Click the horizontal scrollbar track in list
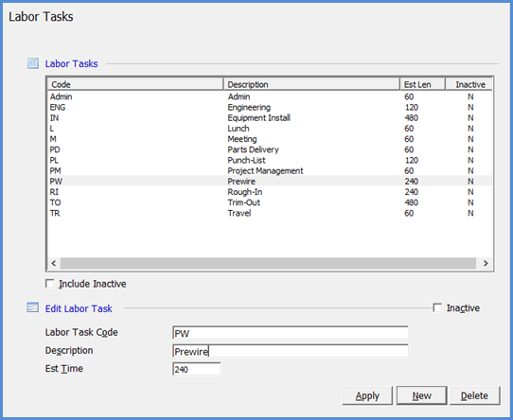Image resolution: width=513 pixels, height=420 pixels. point(268,263)
